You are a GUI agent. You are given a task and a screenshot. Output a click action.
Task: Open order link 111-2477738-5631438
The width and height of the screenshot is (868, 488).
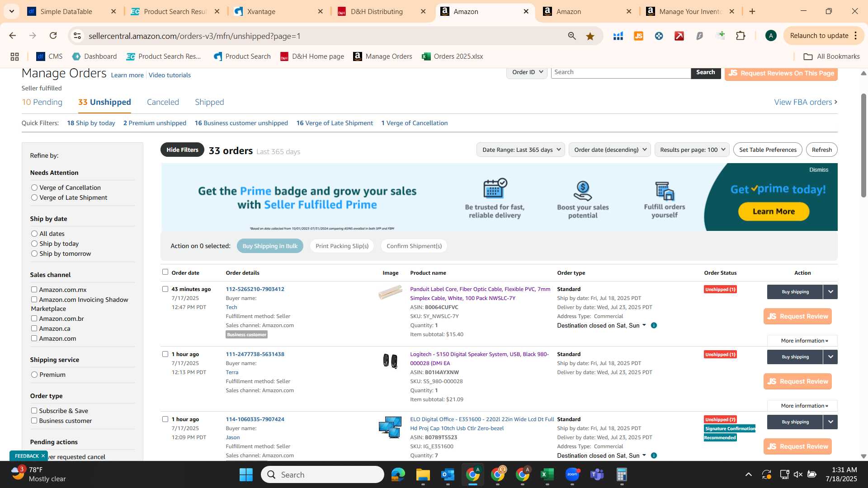tap(255, 354)
